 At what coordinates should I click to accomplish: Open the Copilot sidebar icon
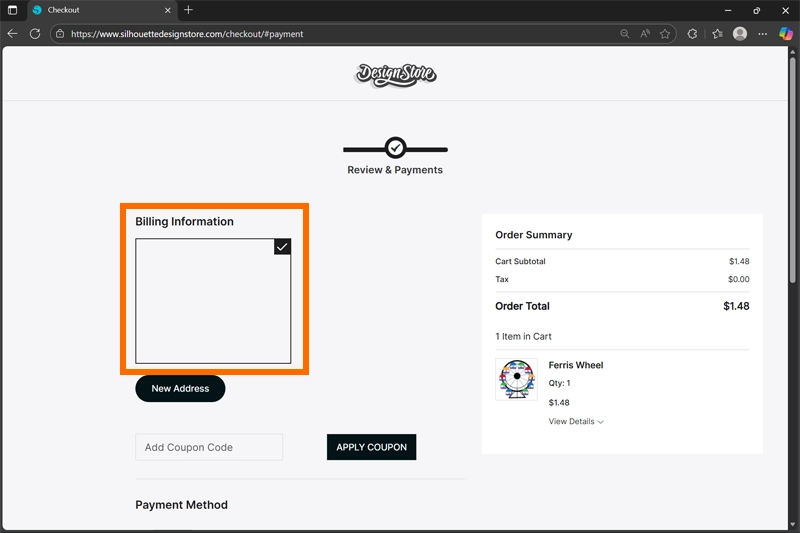coord(786,34)
